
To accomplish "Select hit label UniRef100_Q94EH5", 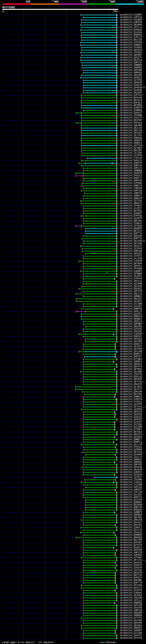I will (131, 82).
